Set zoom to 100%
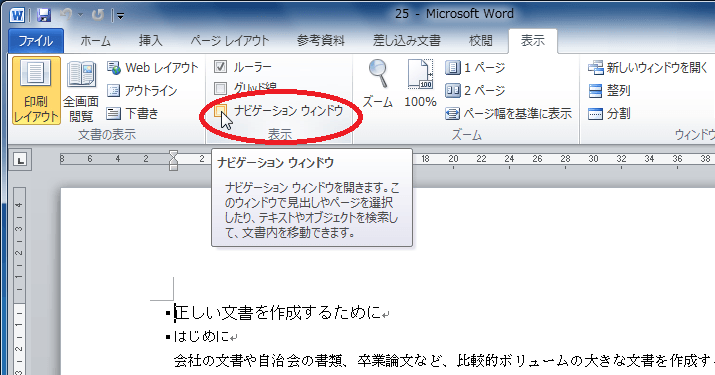Screen dimensions: 715x375 pos(420,83)
